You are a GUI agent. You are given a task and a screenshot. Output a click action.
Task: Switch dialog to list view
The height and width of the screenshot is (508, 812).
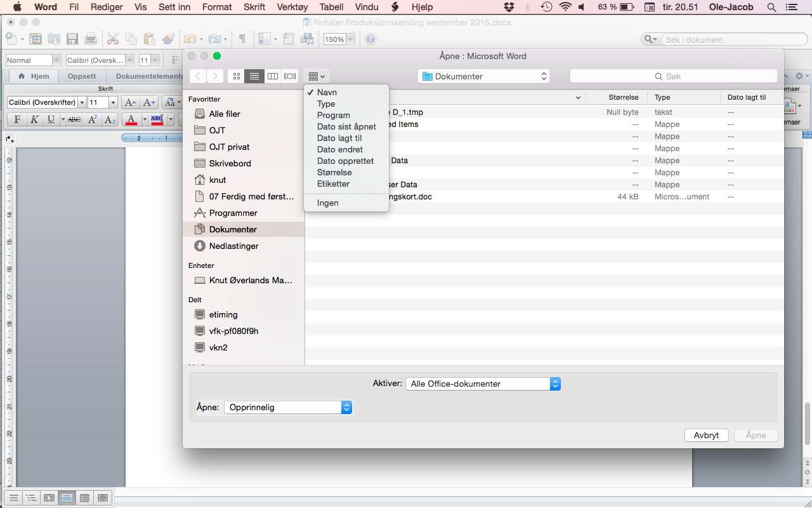(x=254, y=76)
